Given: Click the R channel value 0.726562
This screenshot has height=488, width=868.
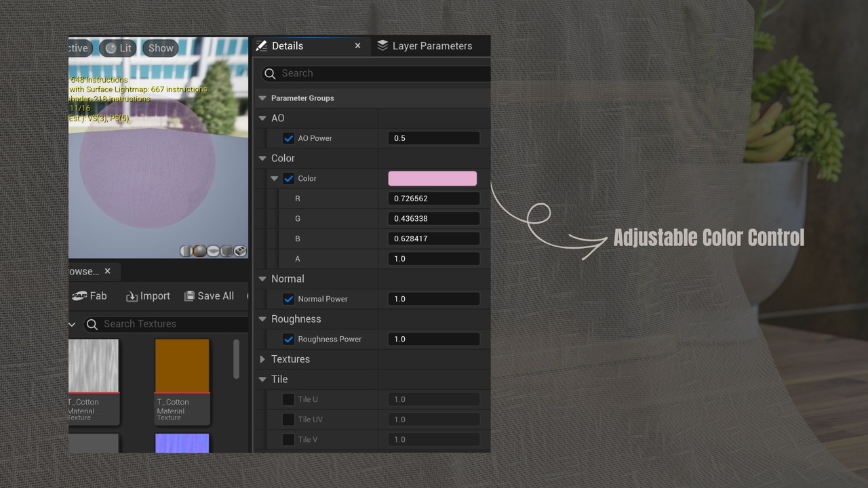Looking at the screenshot, I should [x=434, y=199].
